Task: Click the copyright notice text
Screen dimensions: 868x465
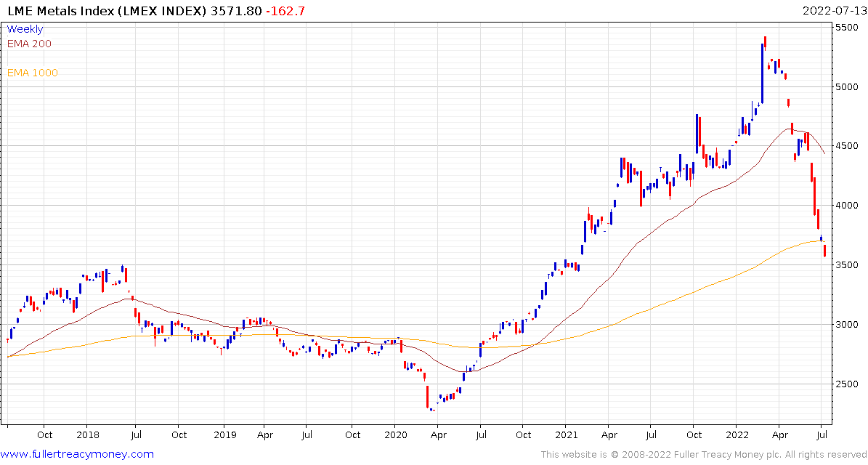Action: click(x=703, y=455)
